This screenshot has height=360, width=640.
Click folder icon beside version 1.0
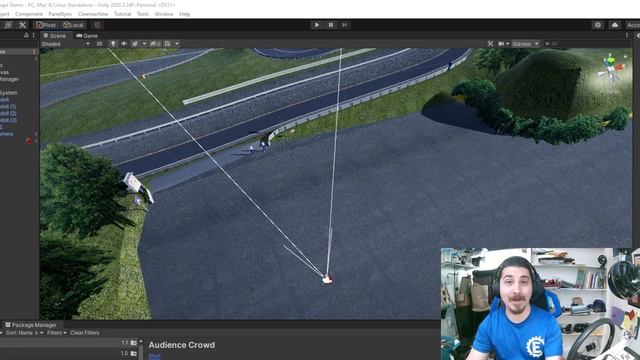tap(133, 353)
